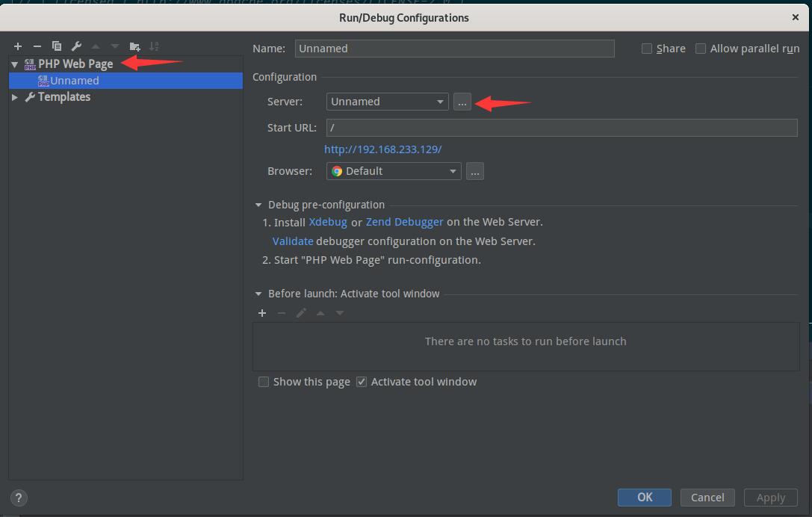Remove configuration with minus icon
The width and height of the screenshot is (812, 517).
pyautogui.click(x=37, y=46)
